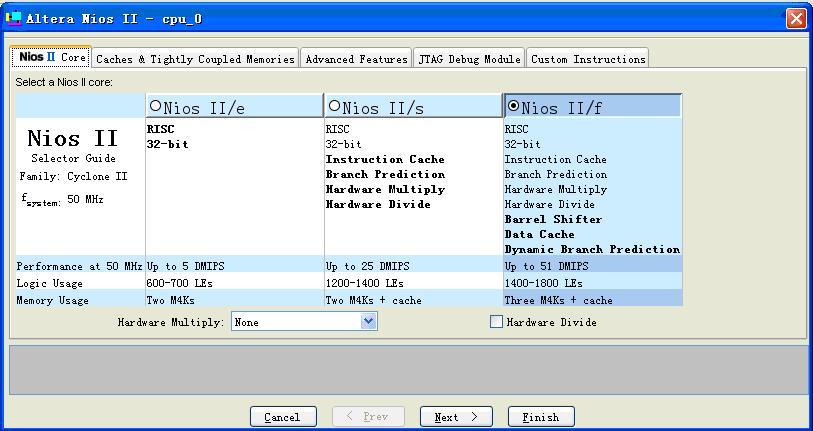Image resolution: width=813 pixels, height=431 pixels.
Task: Click the 'Select a Nios II core:' label
Action: click(64, 82)
